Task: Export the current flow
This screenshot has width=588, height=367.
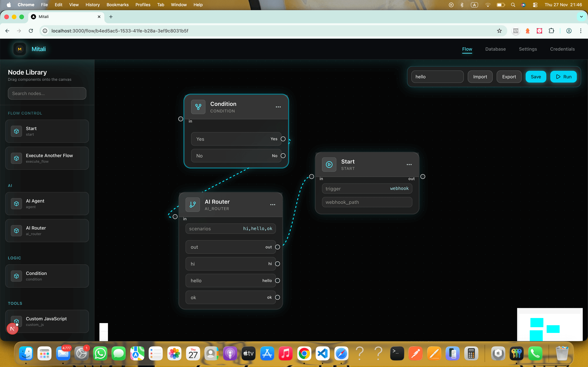Action: pos(509,77)
